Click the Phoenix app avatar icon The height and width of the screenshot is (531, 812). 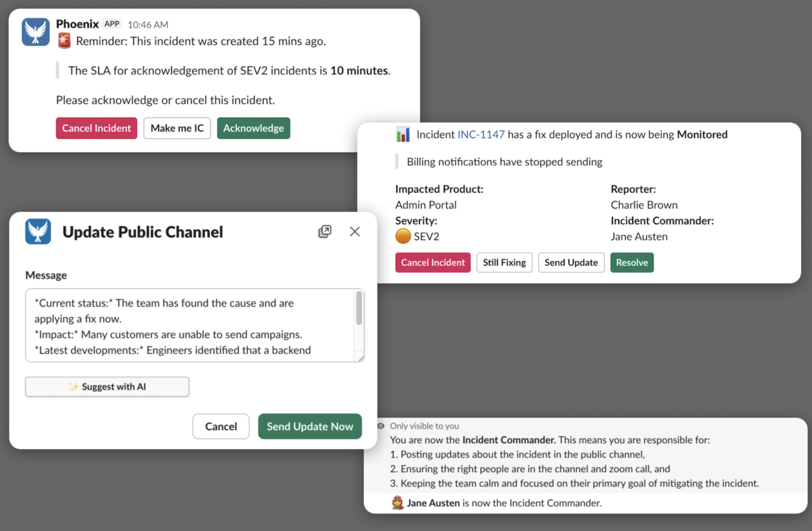coord(36,32)
